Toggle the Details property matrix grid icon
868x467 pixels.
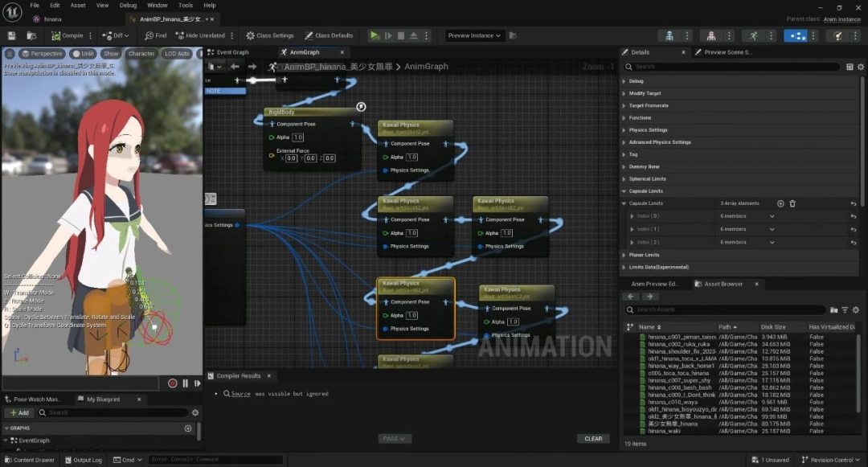click(850, 67)
